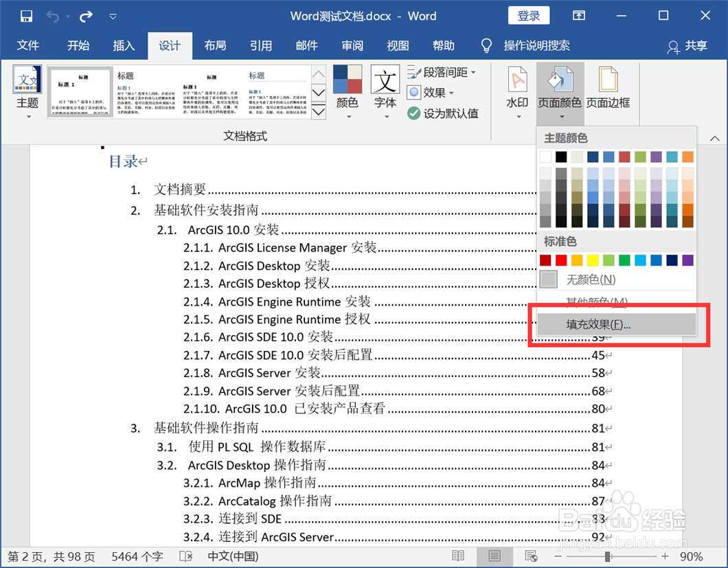Pick the yellow standard color swatch
Screen dimensions: 728x568
(593, 260)
